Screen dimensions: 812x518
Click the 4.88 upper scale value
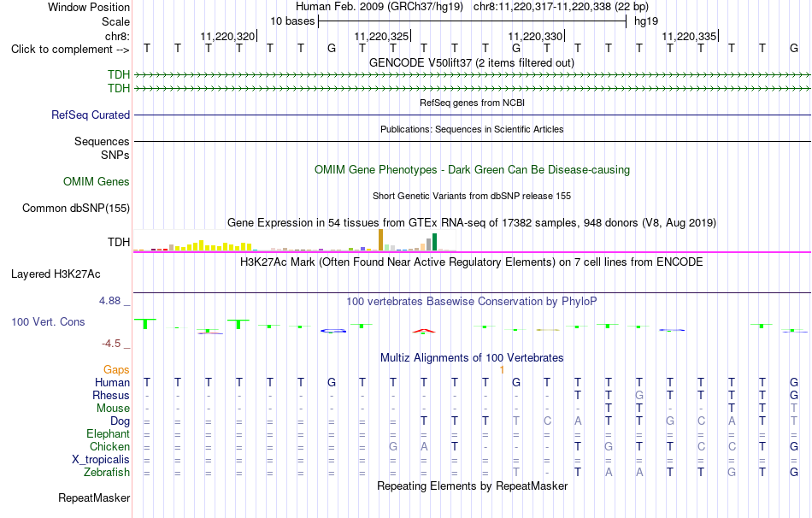[x=109, y=300]
